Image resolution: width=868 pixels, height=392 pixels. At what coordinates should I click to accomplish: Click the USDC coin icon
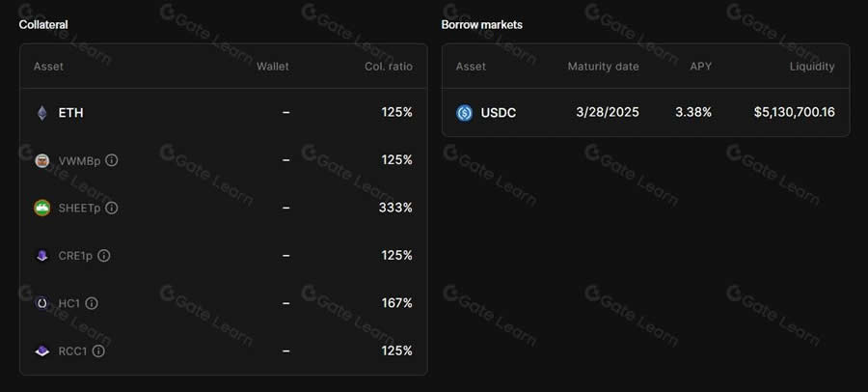click(x=464, y=113)
